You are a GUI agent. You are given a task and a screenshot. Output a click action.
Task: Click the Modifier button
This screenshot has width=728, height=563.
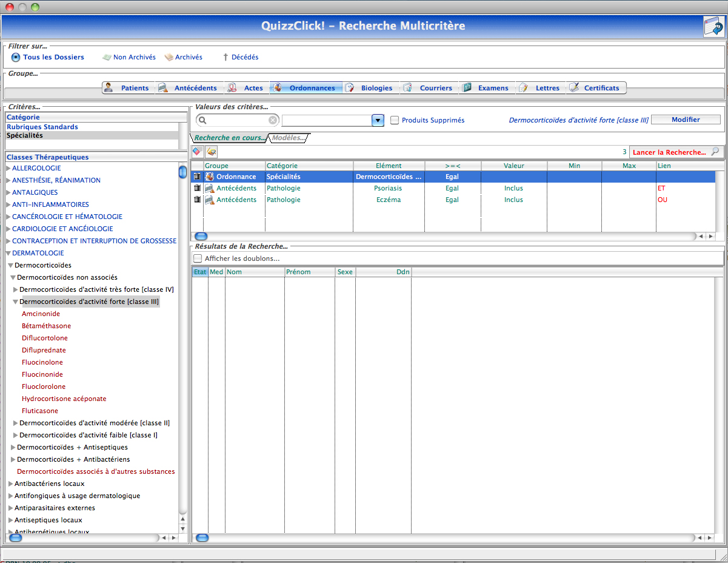pos(686,120)
